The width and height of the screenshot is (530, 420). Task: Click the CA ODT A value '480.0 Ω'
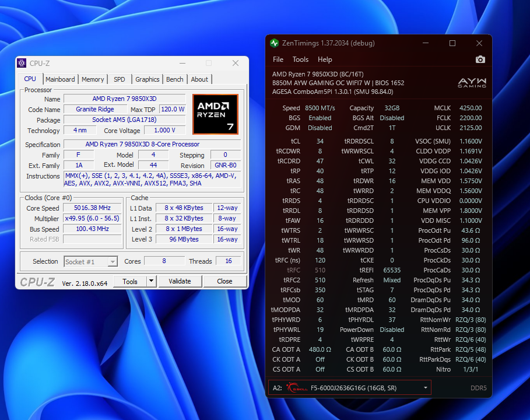coord(320,349)
